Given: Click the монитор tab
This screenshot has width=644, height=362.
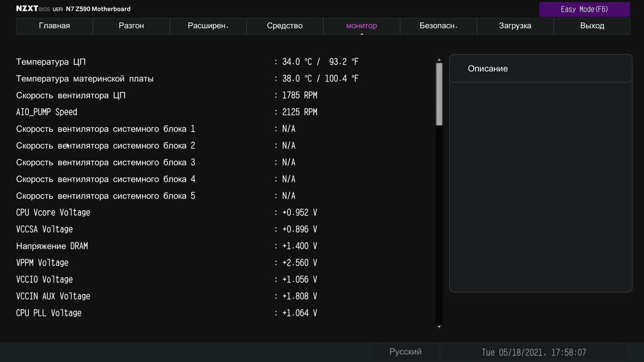Looking at the screenshot, I should pyautogui.click(x=361, y=26).
